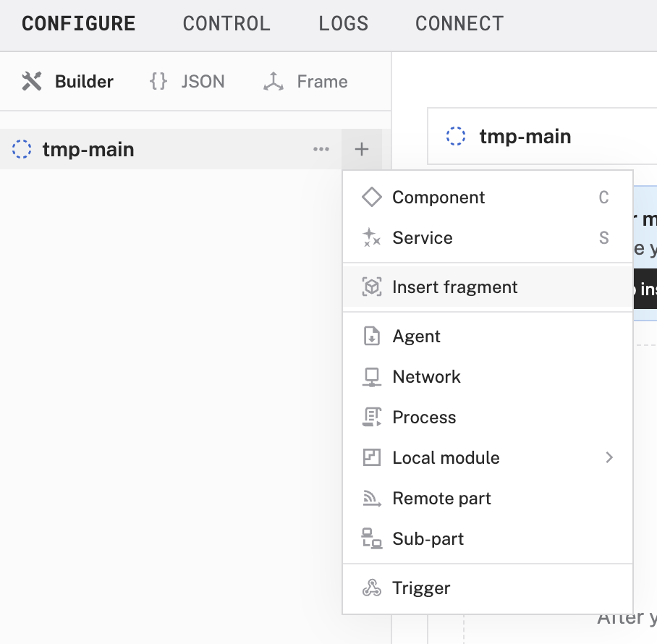Click the Network monitor icon
657x644 pixels.
[371, 377]
